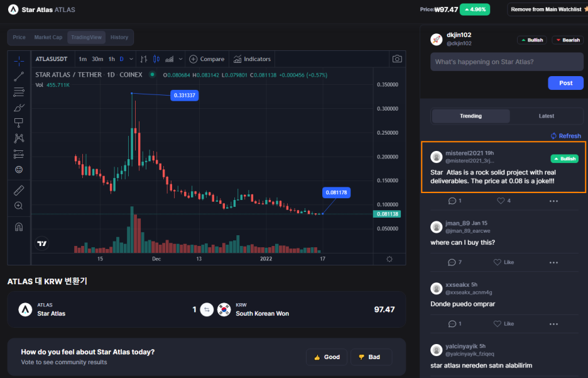Open comments on jman_89 post
588x378 pixels.
(455, 262)
